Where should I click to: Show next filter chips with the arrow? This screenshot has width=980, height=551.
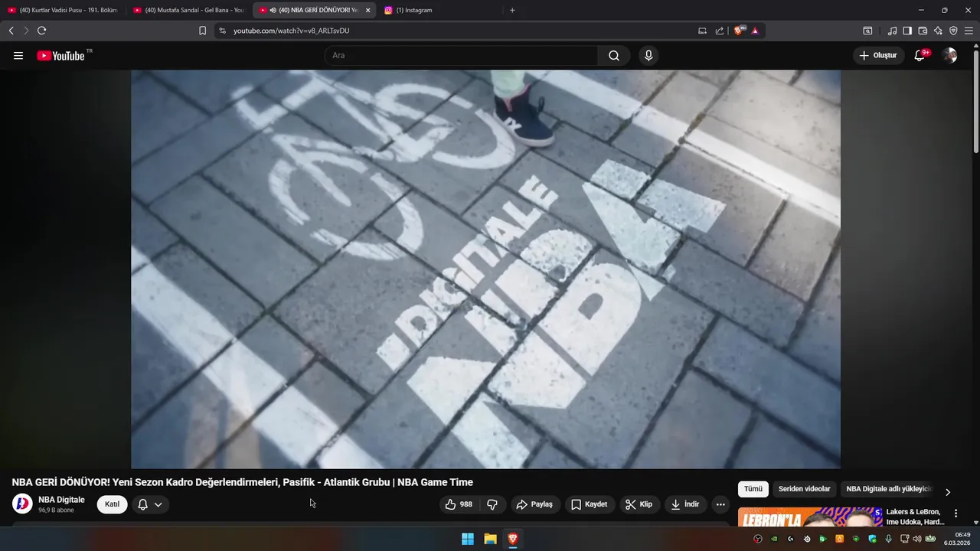point(947,492)
